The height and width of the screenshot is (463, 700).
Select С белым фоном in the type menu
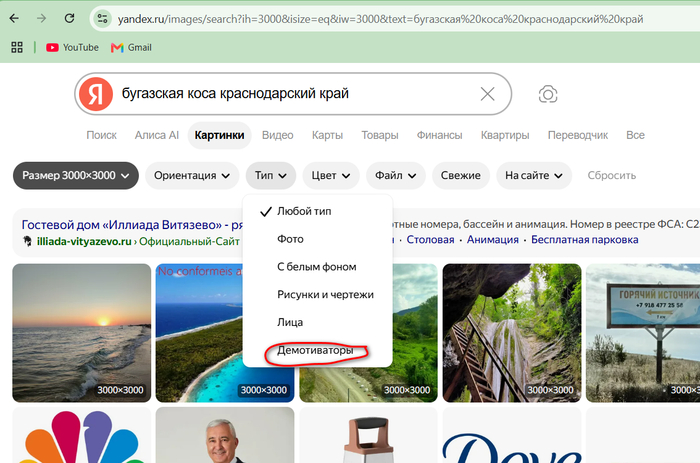point(317,267)
